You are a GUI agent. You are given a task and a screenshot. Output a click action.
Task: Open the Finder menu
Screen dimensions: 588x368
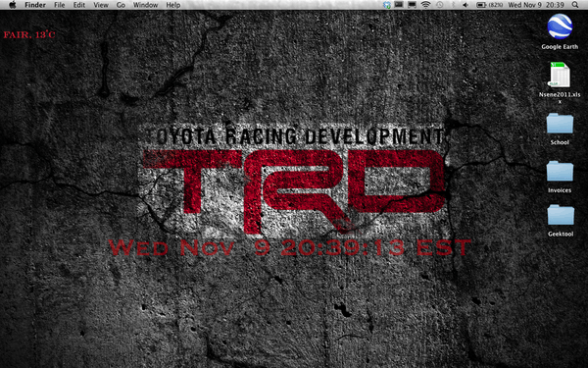35,5
